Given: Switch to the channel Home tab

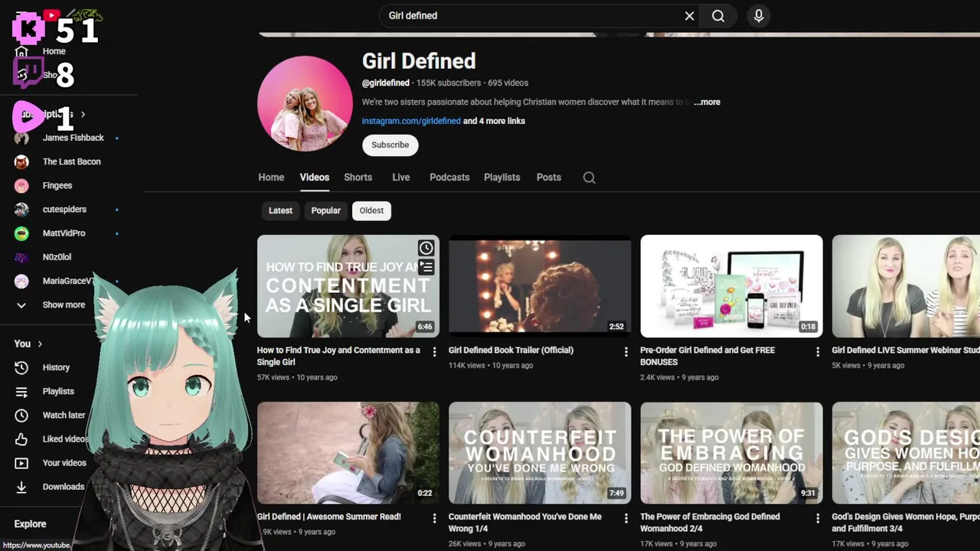Looking at the screenshot, I should pyautogui.click(x=271, y=178).
